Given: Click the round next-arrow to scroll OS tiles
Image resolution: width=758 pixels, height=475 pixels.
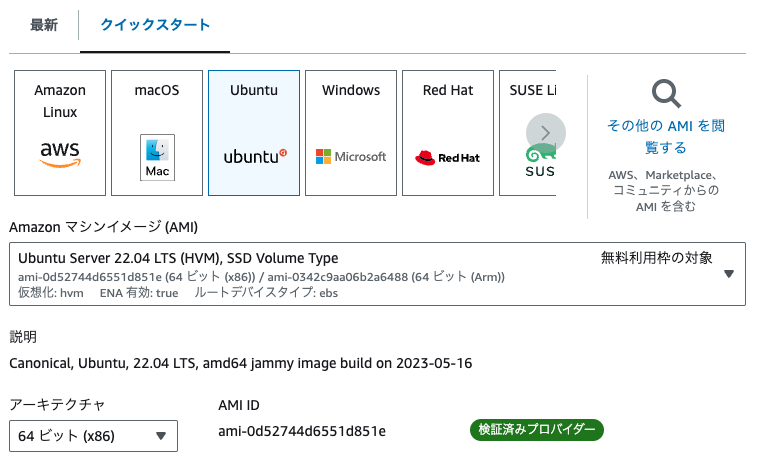Looking at the screenshot, I should coord(545,133).
